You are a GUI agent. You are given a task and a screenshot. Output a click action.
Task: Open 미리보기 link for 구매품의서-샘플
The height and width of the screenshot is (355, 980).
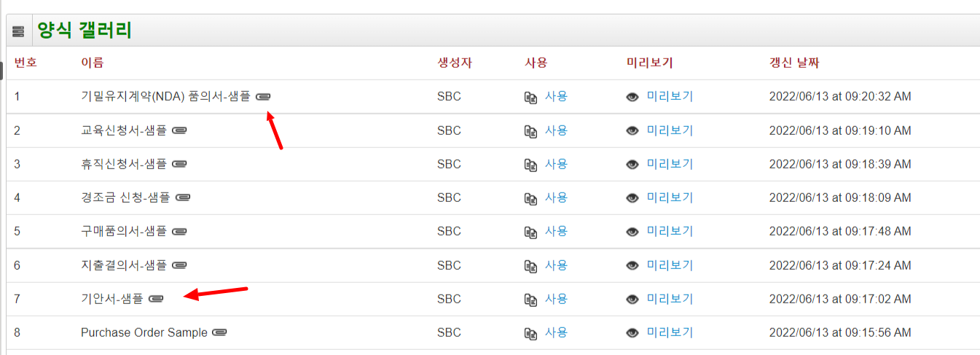(670, 231)
